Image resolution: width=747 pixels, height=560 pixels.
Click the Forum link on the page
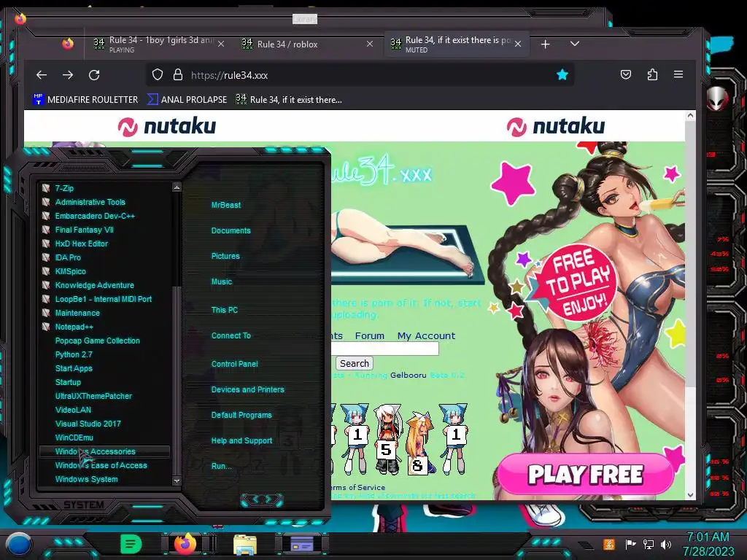click(370, 335)
